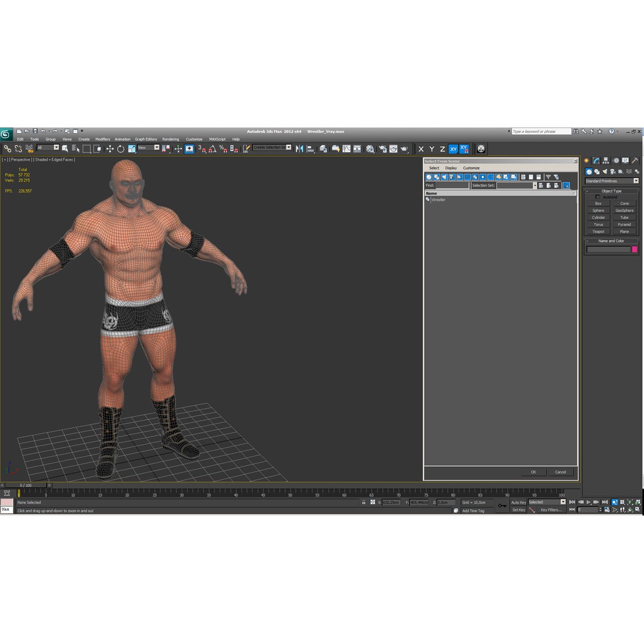Open Display menu in Select From Scene
Viewport: 644px width, 644px height.
(x=451, y=168)
